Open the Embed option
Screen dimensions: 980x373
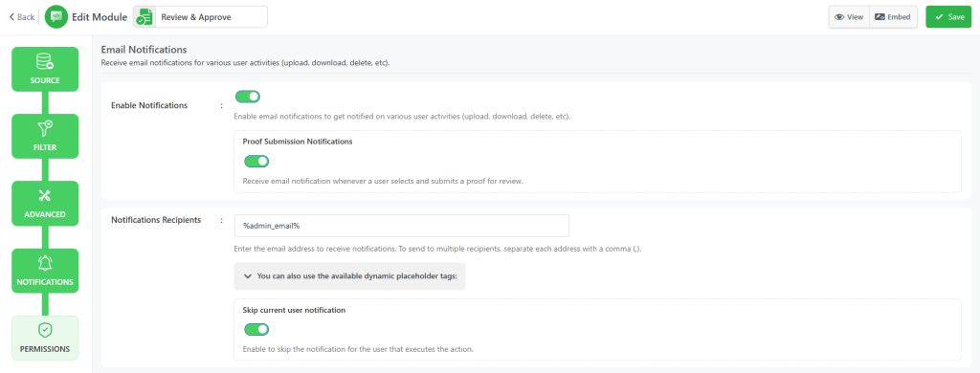pos(893,17)
